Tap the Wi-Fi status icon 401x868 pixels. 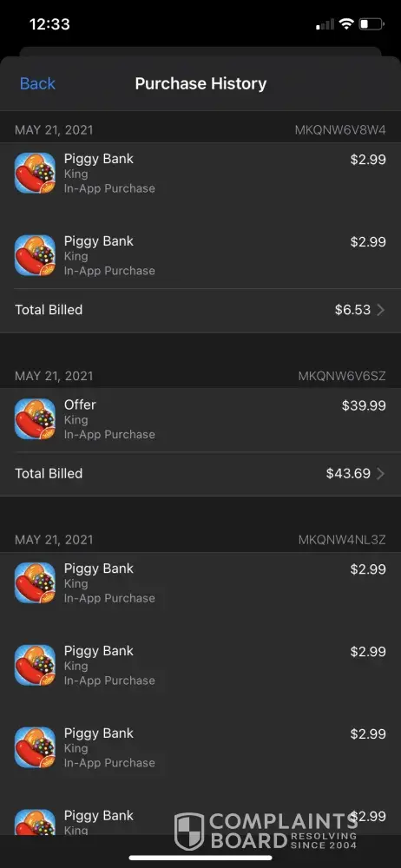tap(346, 23)
